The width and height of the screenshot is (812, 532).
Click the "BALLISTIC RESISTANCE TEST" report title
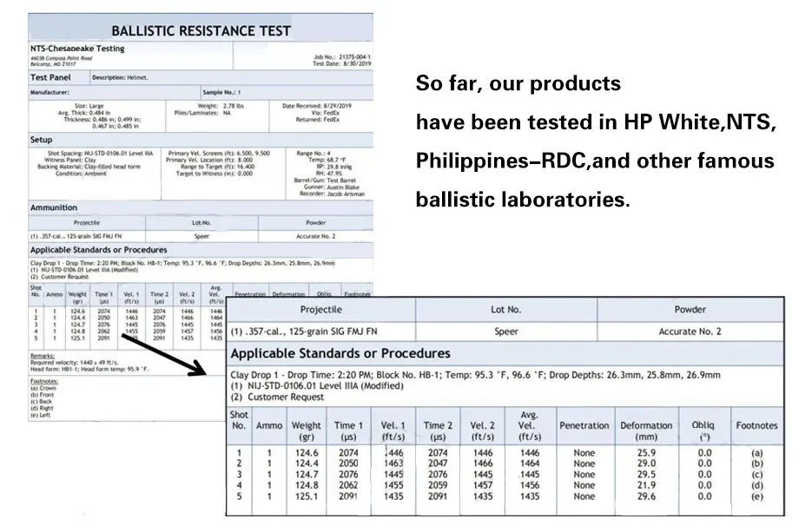point(201,30)
